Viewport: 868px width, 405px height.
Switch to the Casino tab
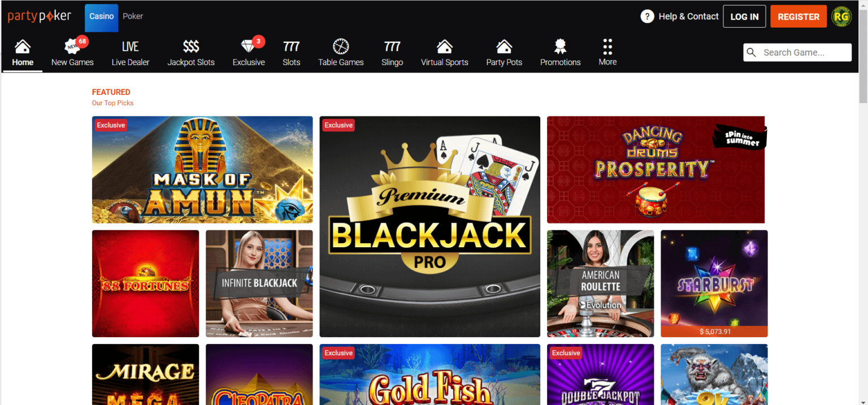pyautogui.click(x=102, y=16)
